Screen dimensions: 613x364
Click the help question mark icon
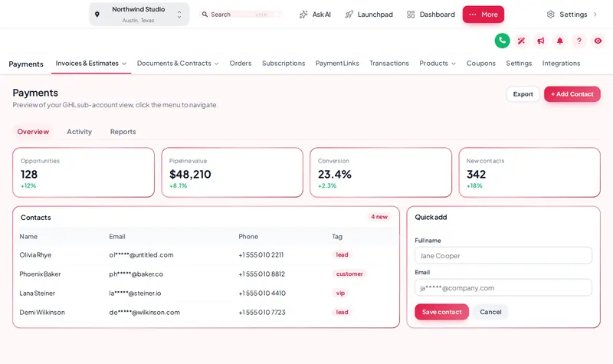[x=579, y=41]
